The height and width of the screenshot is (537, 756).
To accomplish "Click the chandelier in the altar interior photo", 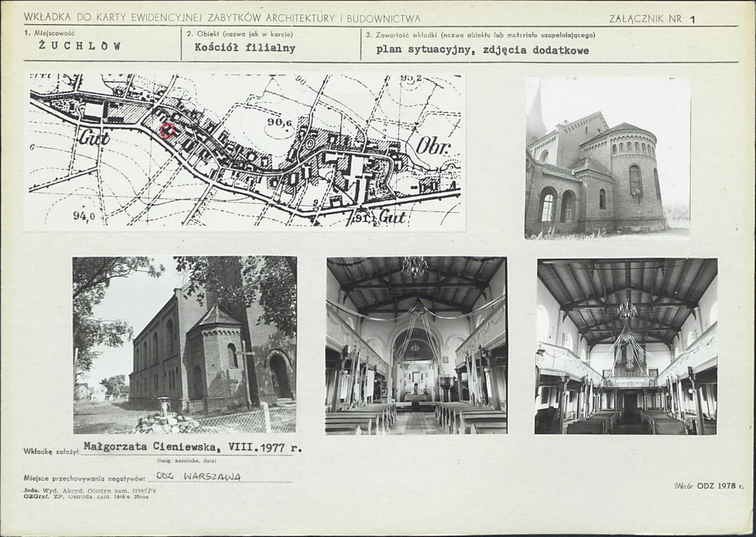I will pyautogui.click(x=414, y=267).
